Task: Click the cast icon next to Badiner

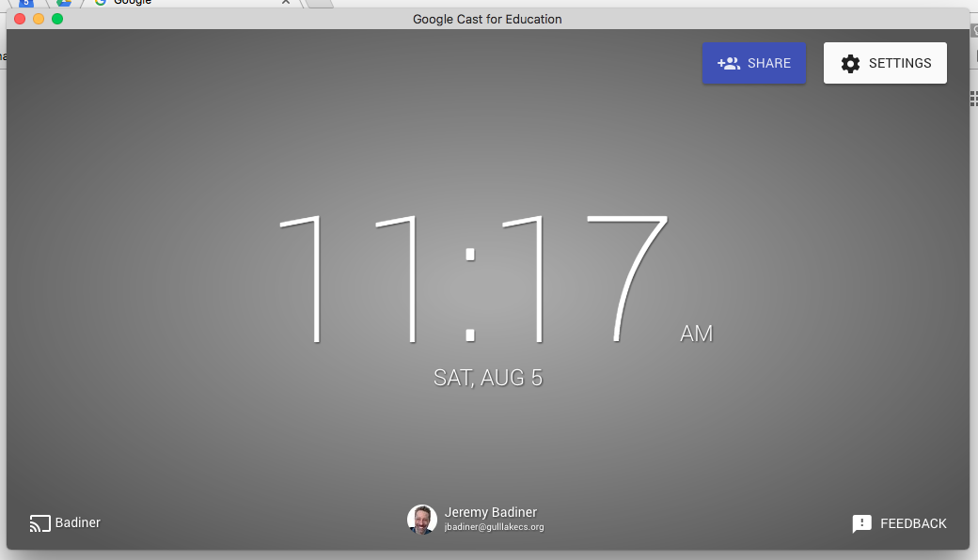Action: pyautogui.click(x=39, y=523)
